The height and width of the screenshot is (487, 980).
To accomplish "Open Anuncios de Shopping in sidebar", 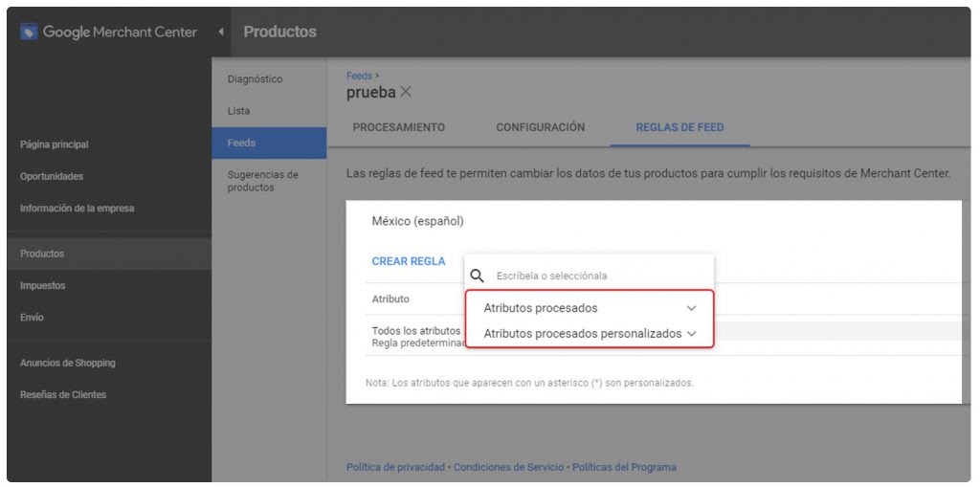I will click(x=67, y=363).
